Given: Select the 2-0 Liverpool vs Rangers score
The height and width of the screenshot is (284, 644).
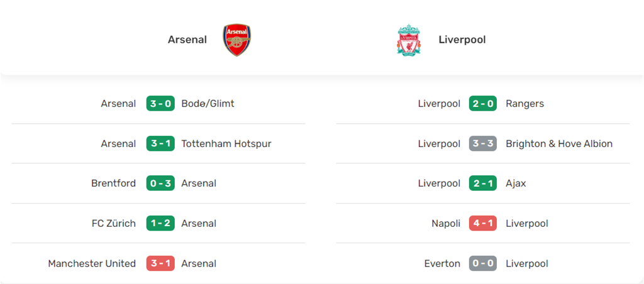Looking at the screenshot, I should click(x=483, y=104).
